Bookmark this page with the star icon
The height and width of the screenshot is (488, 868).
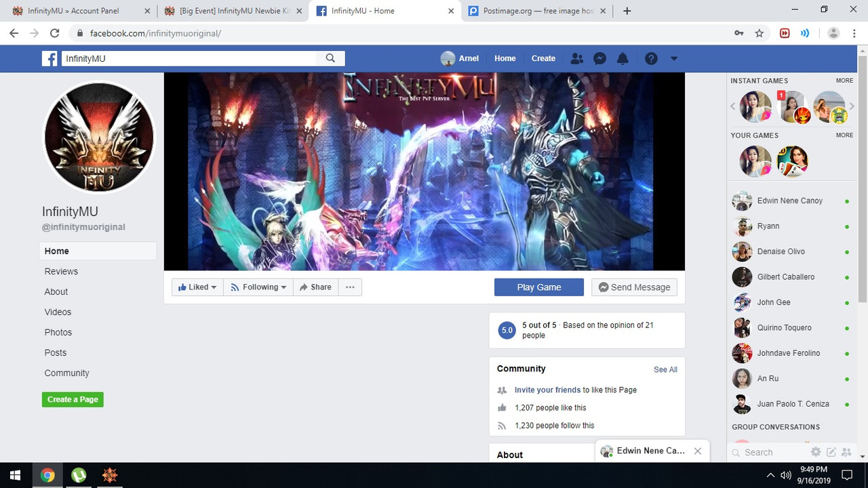[x=759, y=33]
